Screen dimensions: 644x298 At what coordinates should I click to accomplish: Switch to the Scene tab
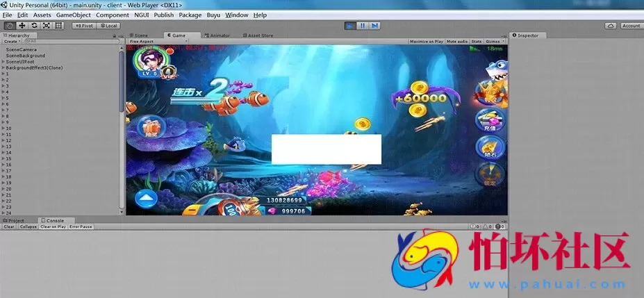(138, 35)
